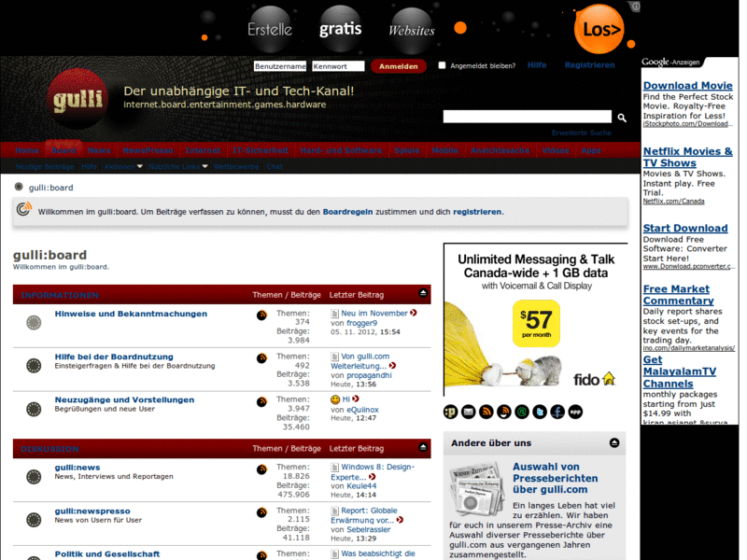Click the Hilfe link next to login
The width and height of the screenshot is (747, 560).
pyautogui.click(x=537, y=64)
